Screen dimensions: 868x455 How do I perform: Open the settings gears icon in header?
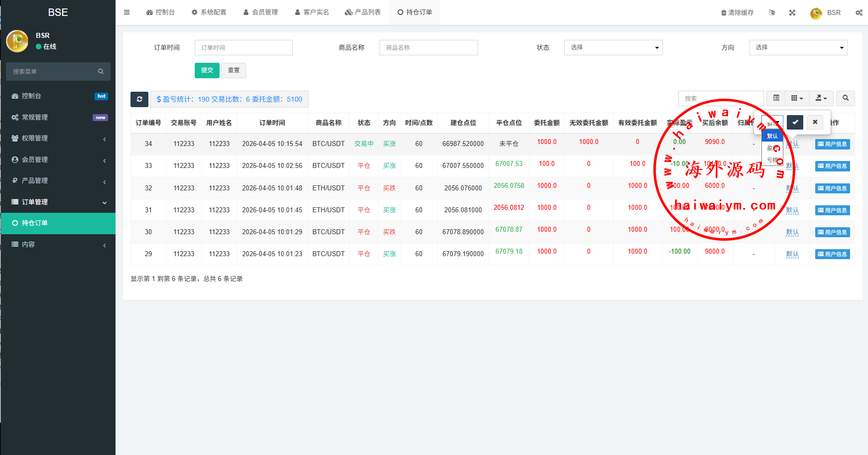coord(859,12)
